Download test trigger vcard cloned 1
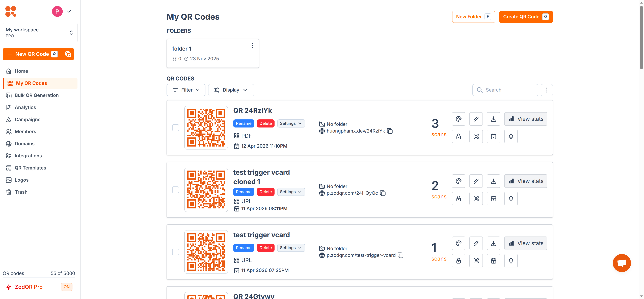Screen dimensions: 644x299 [x=494, y=181]
